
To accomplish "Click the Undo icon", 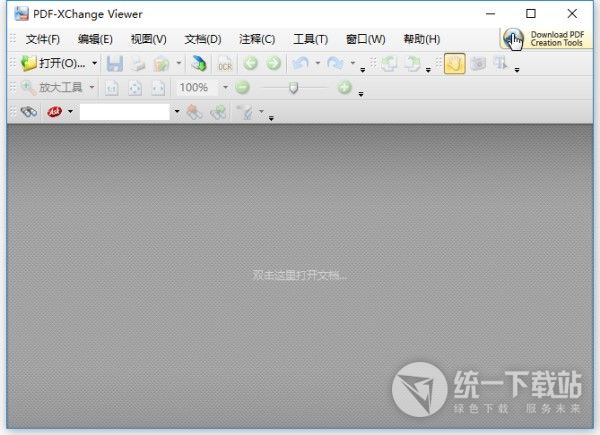I will pos(300,64).
